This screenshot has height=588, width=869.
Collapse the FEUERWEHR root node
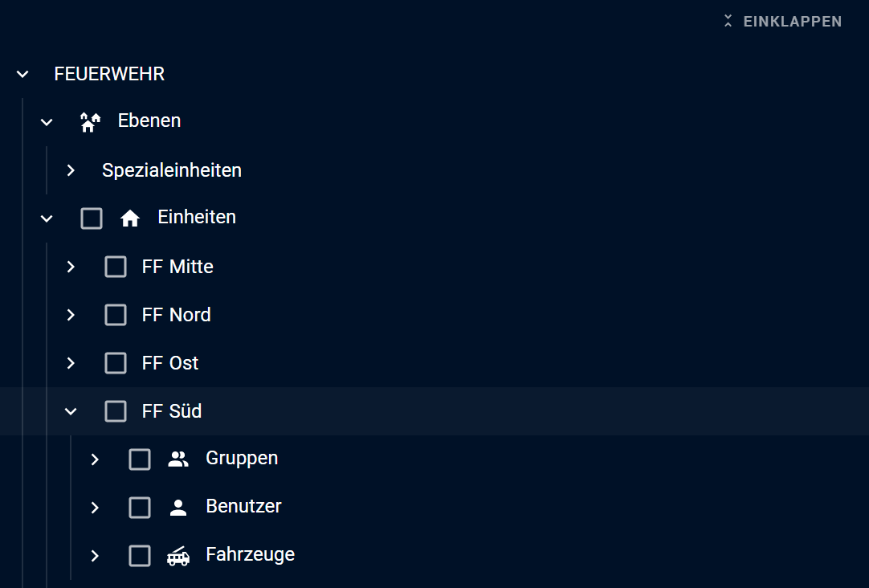22,74
